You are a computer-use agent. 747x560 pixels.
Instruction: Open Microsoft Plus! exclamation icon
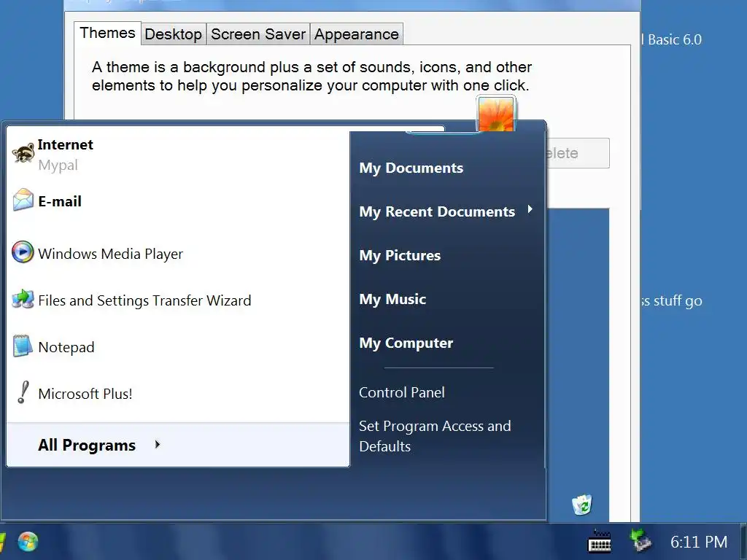click(x=23, y=392)
